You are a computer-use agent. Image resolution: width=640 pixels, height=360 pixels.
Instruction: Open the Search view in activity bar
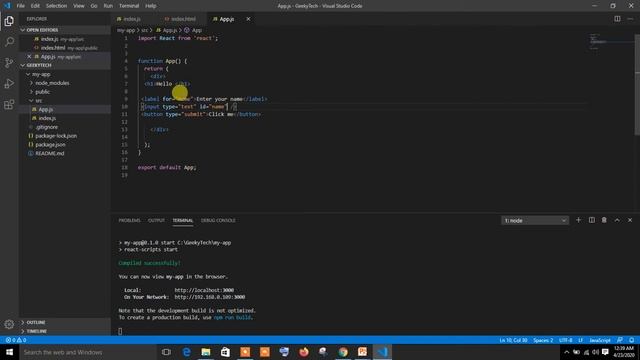pyautogui.click(x=9, y=42)
